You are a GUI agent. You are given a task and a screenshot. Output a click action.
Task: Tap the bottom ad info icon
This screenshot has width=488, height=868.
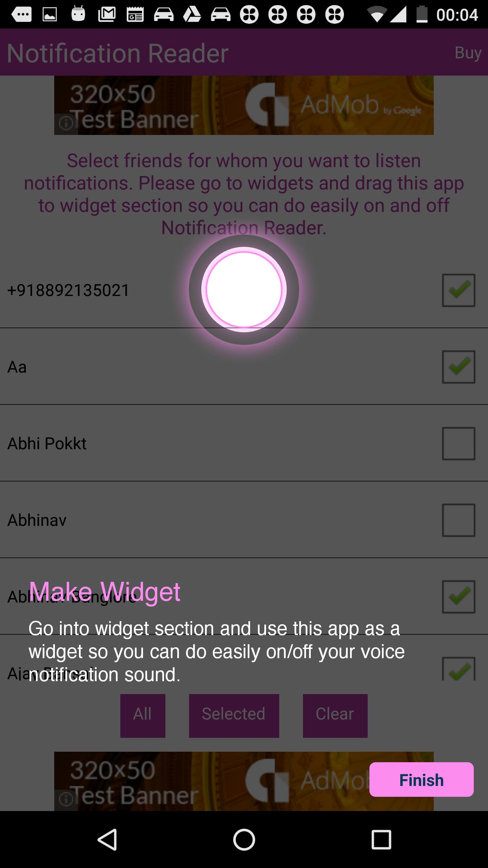coord(66,800)
